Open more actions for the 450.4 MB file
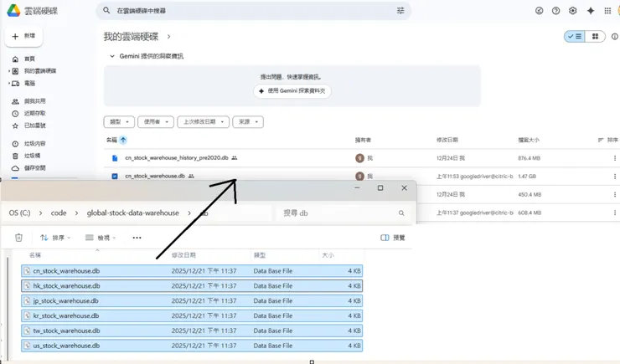The height and width of the screenshot is (364, 620). coord(614,194)
